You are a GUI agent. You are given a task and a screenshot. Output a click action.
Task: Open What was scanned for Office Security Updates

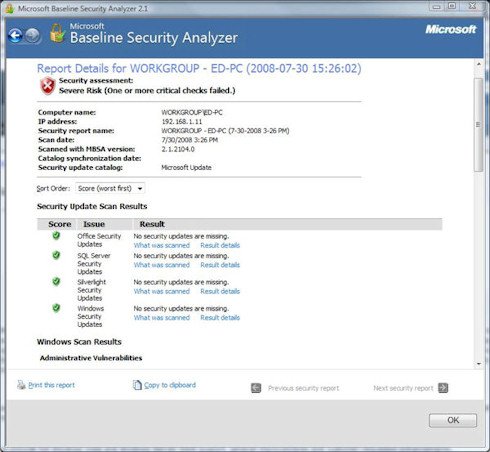(162, 245)
